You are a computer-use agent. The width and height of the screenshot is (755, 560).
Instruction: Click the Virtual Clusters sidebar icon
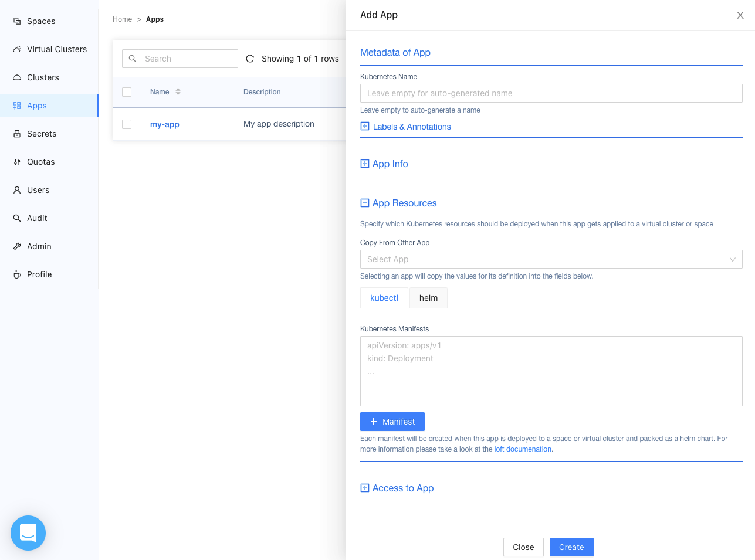click(x=17, y=49)
